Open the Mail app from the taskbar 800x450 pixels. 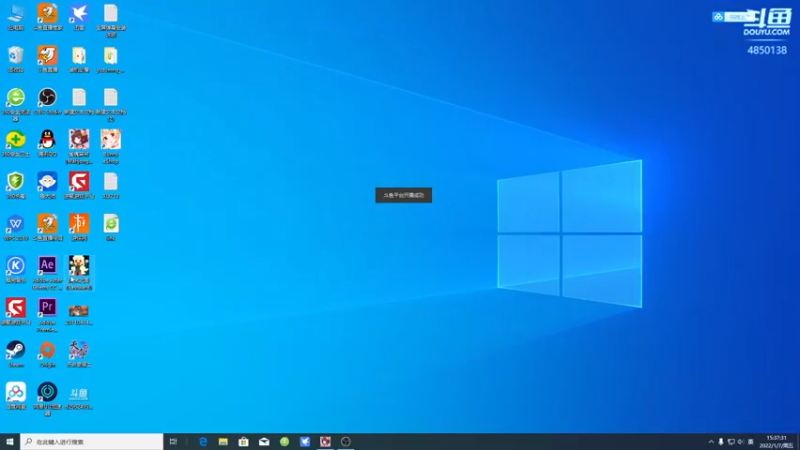point(264,441)
